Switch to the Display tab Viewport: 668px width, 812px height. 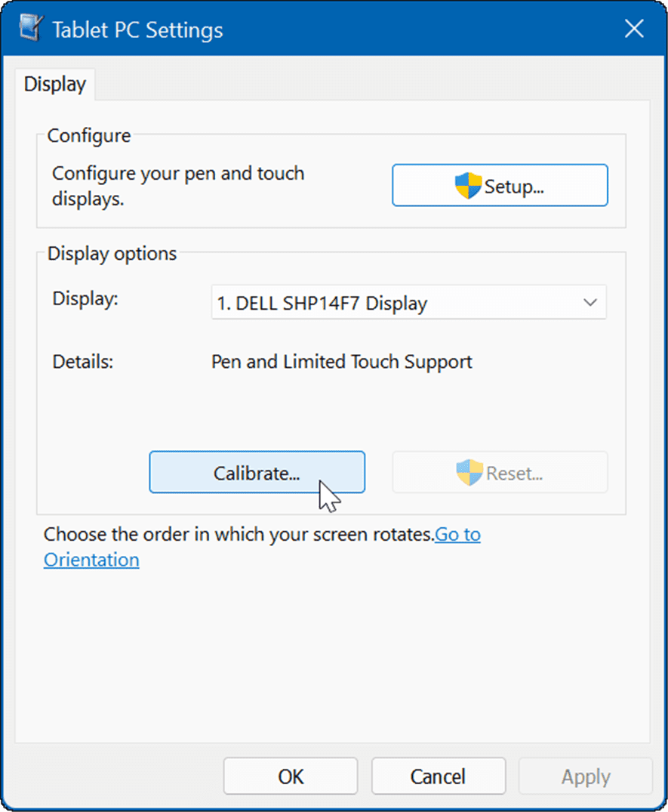tap(54, 84)
